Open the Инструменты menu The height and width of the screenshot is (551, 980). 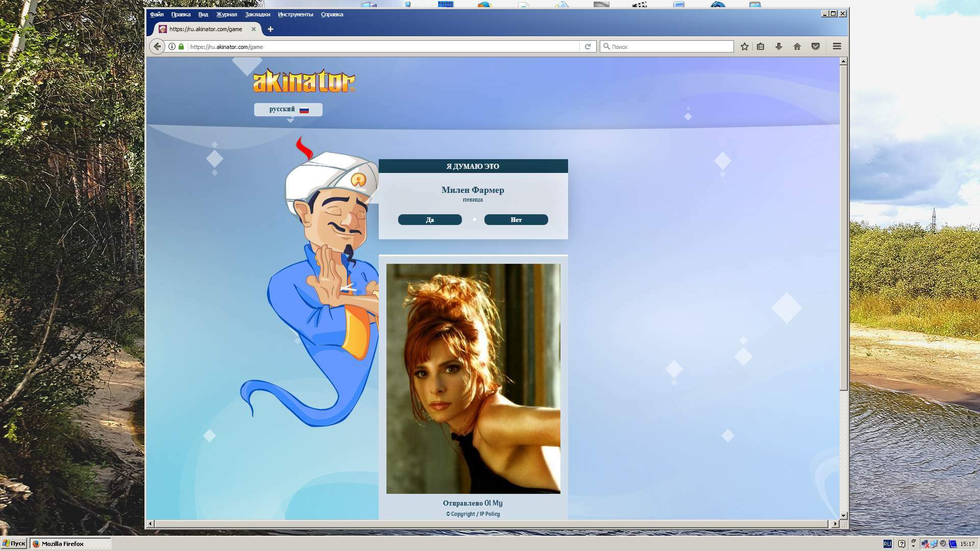[296, 14]
